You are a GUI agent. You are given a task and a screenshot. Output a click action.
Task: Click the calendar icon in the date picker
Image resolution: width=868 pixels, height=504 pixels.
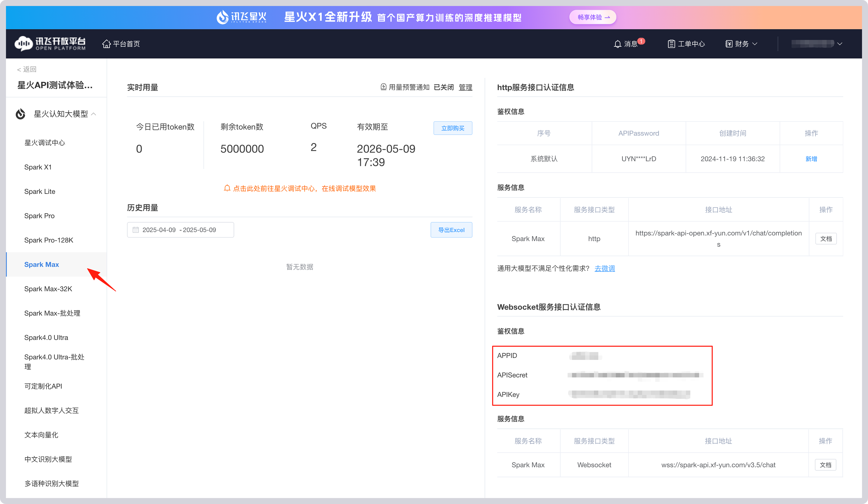click(x=135, y=230)
